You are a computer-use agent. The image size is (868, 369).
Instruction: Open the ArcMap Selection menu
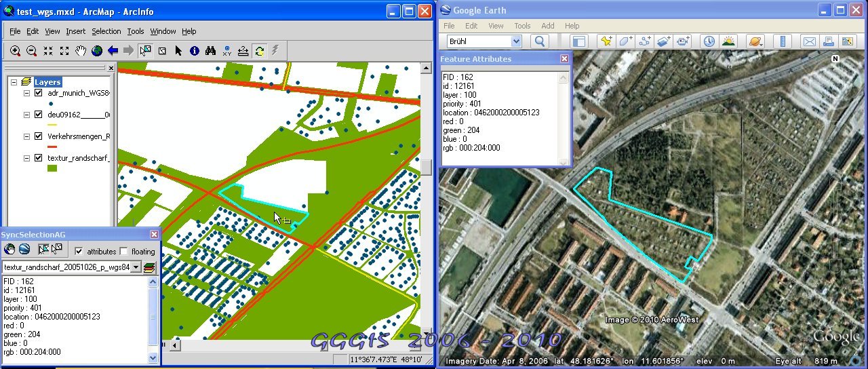(x=106, y=31)
